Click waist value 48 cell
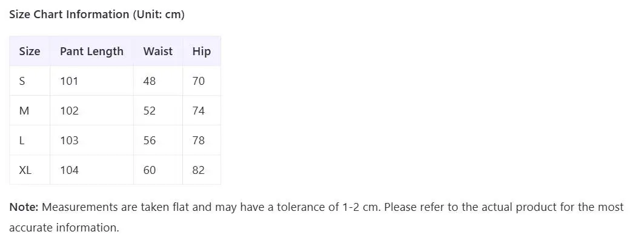 (x=150, y=81)
